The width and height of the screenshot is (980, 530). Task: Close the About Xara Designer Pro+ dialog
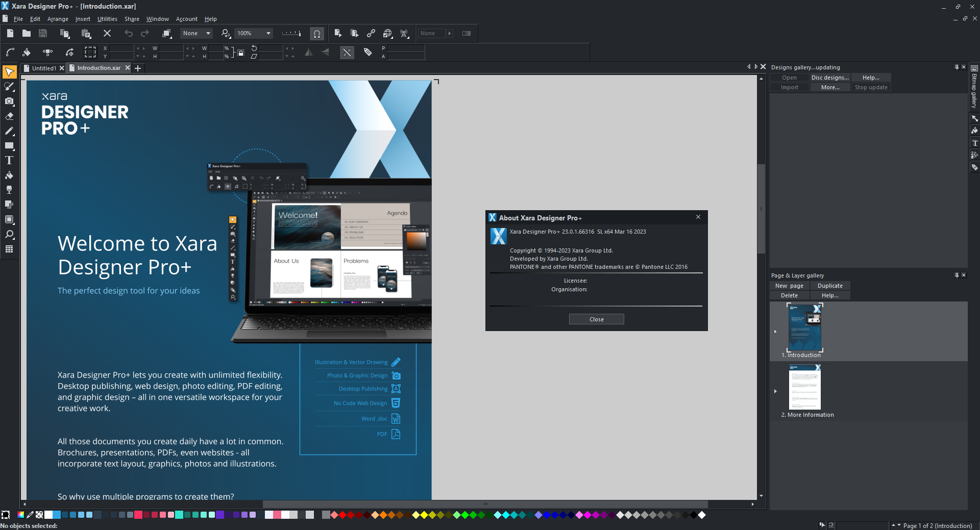point(596,319)
